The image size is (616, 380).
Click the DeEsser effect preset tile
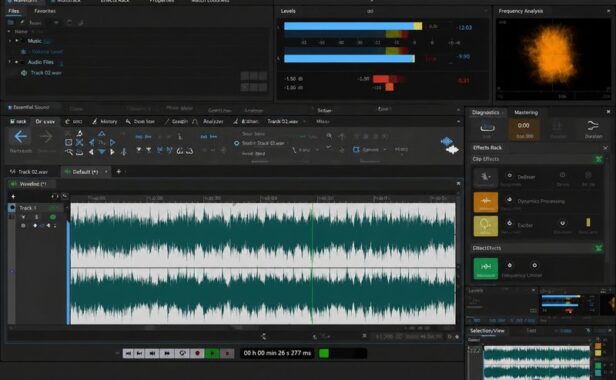pyautogui.click(x=486, y=178)
